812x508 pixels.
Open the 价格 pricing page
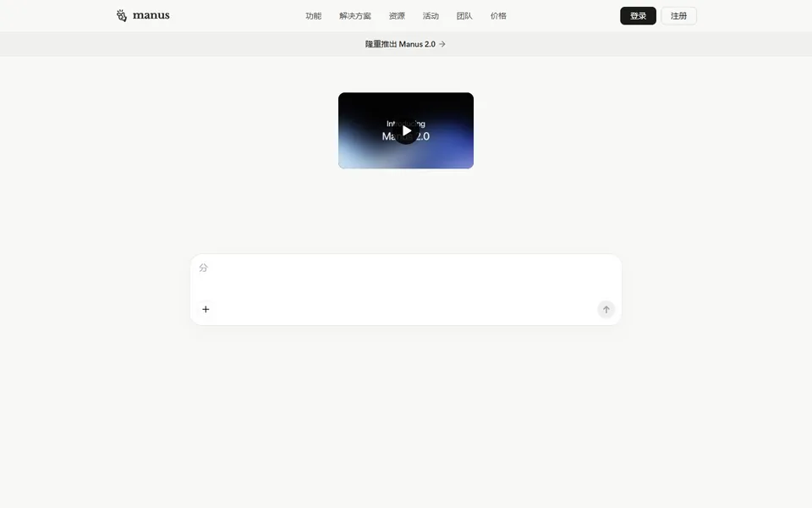coord(498,16)
